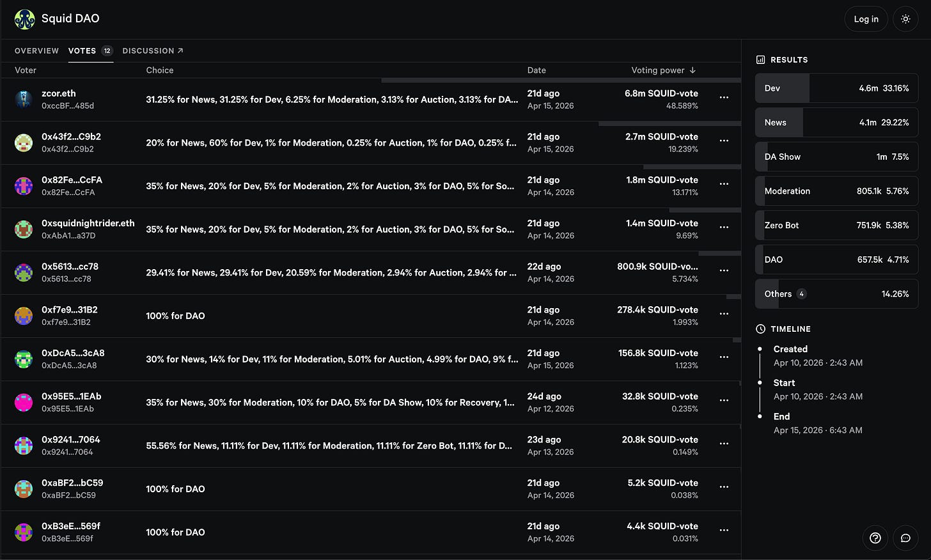
Task: Open the three-dot menu for 0xB3eE...569f vote
Action: [x=724, y=530]
